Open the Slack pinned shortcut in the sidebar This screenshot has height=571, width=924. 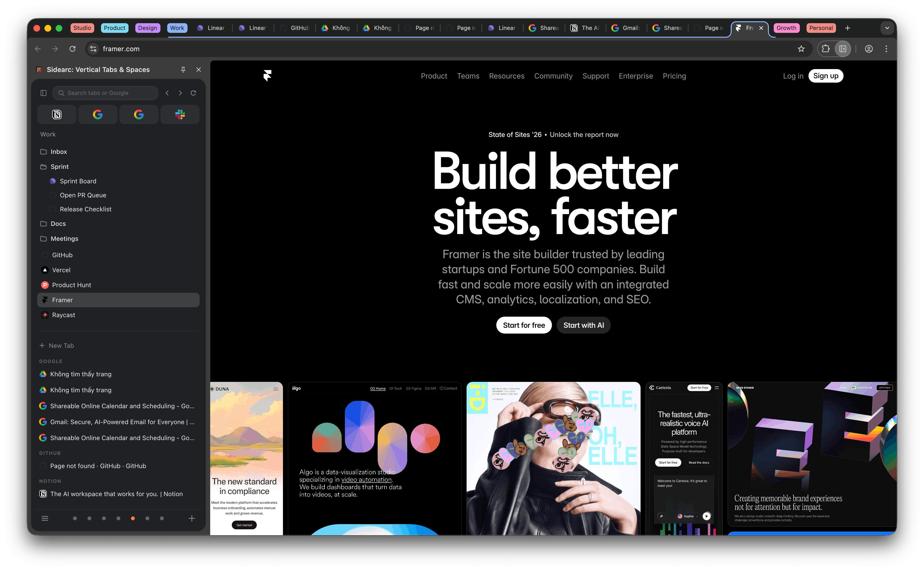pos(180,114)
